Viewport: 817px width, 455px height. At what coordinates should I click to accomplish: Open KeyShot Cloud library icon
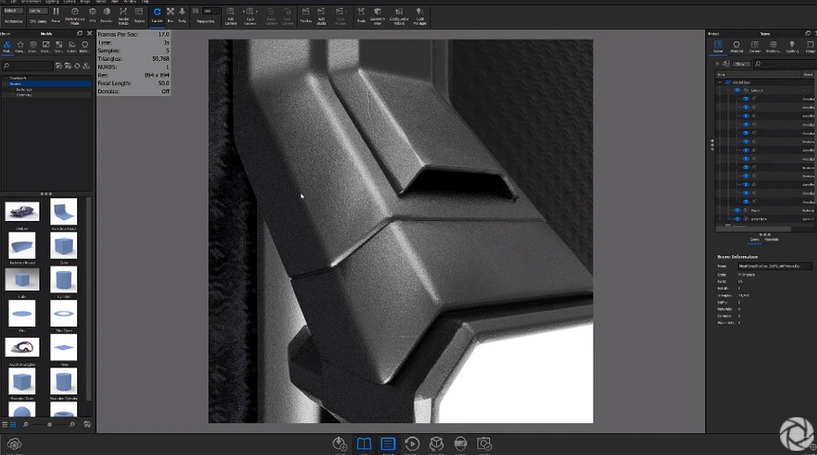point(14,444)
